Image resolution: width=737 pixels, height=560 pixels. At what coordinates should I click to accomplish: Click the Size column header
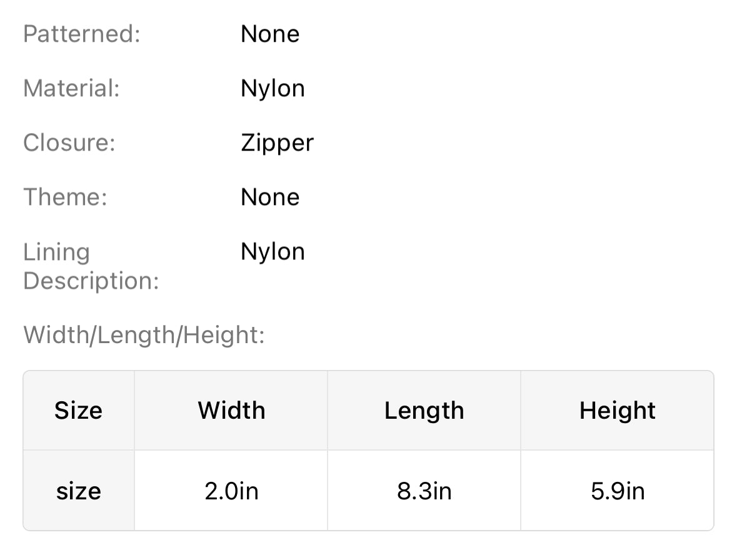click(78, 411)
